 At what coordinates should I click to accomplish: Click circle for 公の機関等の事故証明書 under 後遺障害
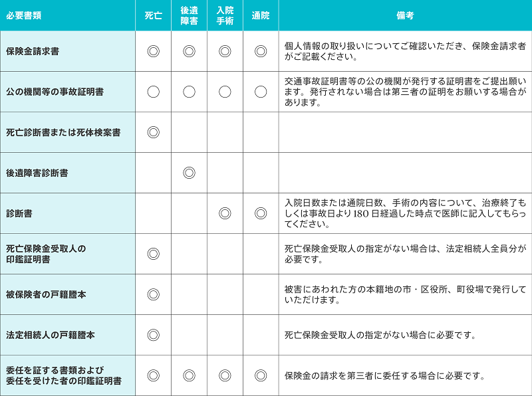(189, 92)
